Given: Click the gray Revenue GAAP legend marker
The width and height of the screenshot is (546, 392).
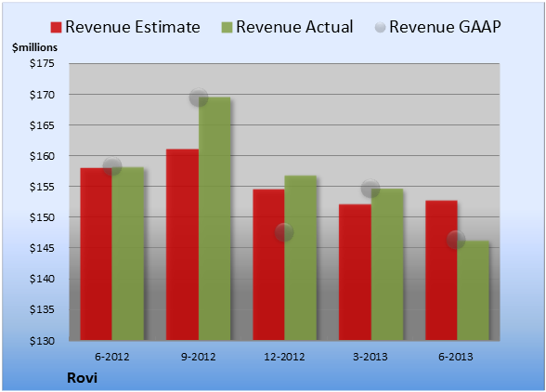Looking at the screenshot, I should tap(380, 28).
